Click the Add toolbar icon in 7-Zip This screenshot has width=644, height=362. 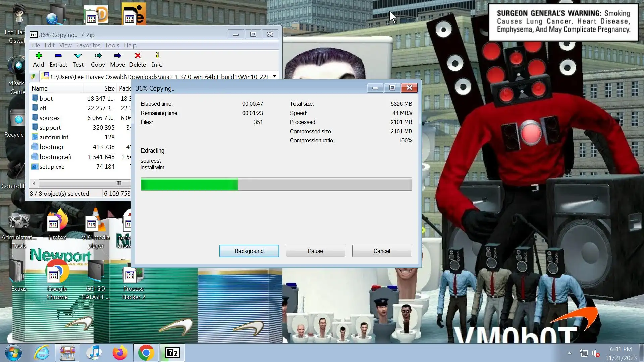(x=38, y=56)
